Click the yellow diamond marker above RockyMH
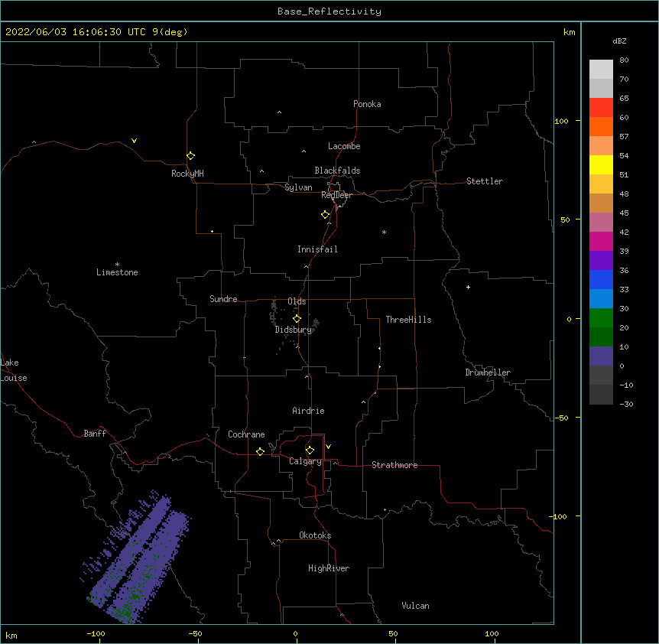The height and width of the screenshot is (644, 659). 190,156
